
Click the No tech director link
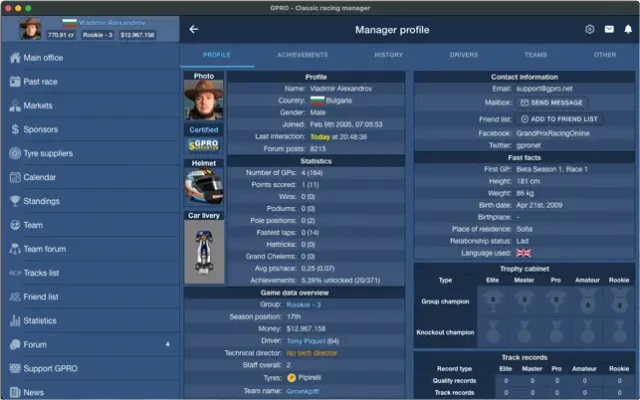(x=312, y=353)
